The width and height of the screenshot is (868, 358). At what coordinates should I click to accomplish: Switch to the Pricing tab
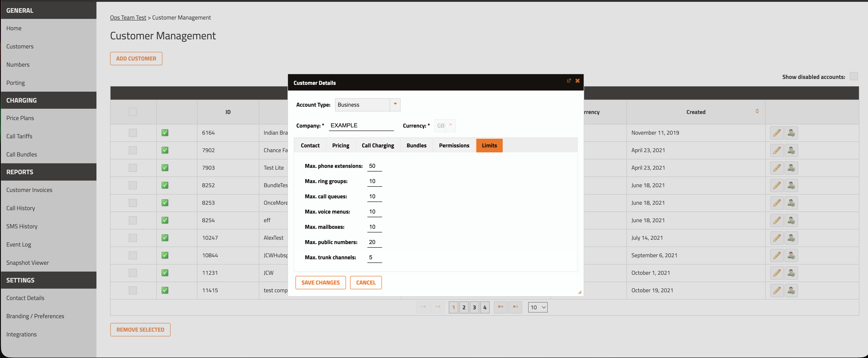pyautogui.click(x=340, y=146)
